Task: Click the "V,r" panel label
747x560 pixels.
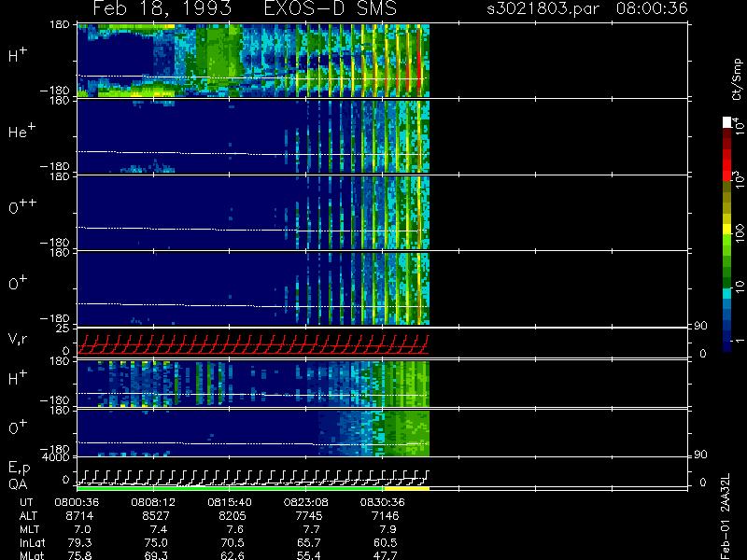Action: coord(18,339)
